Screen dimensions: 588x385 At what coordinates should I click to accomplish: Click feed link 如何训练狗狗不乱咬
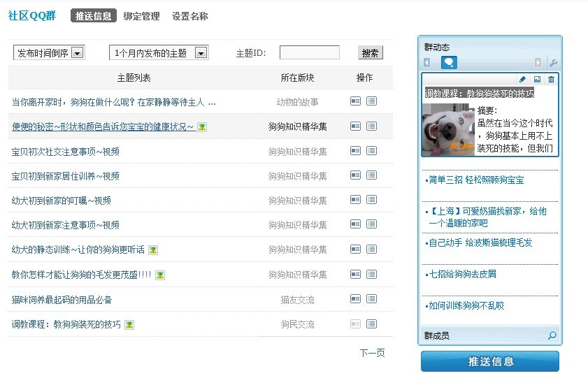click(x=466, y=305)
